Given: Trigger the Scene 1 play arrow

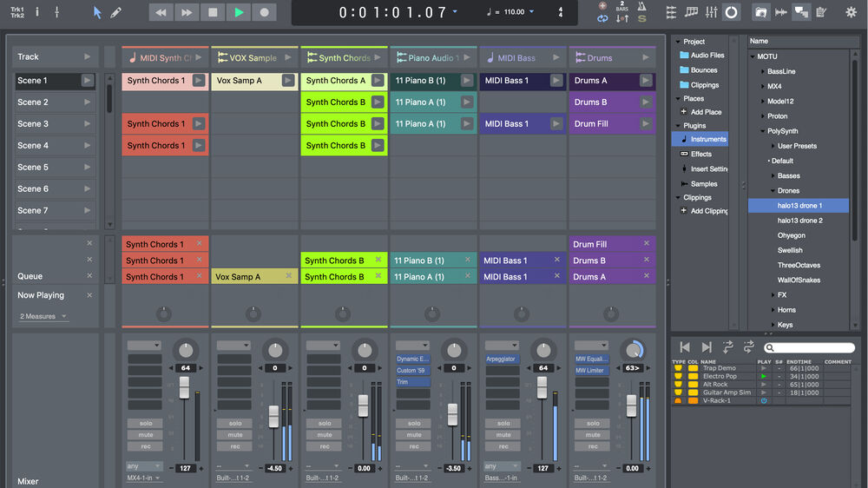Looking at the screenshot, I should 87,81.
